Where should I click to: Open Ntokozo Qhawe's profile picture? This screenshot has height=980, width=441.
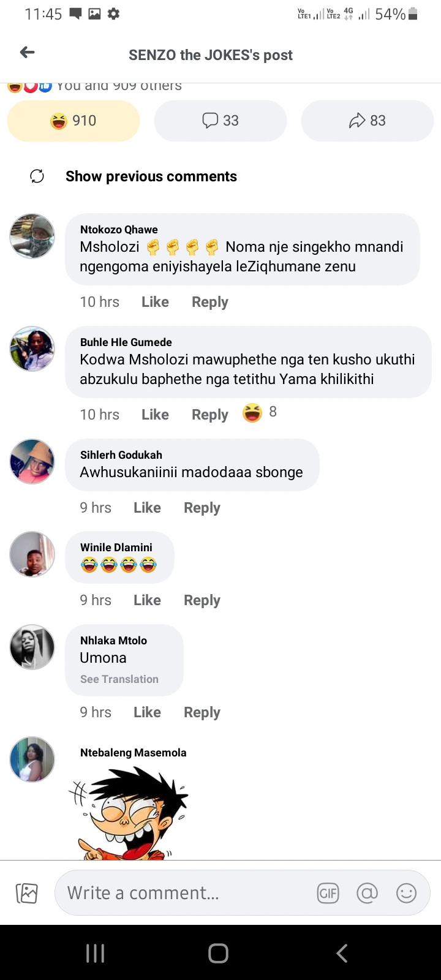[x=32, y=236]
